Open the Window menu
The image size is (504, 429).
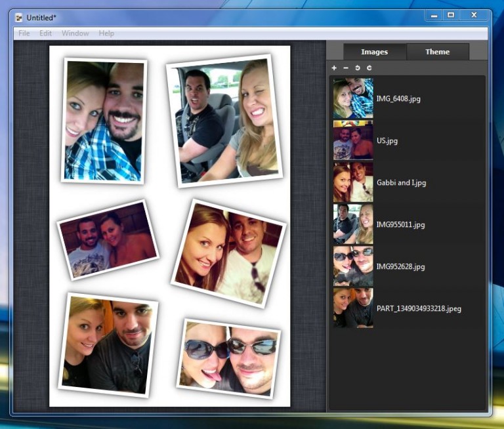75,33
